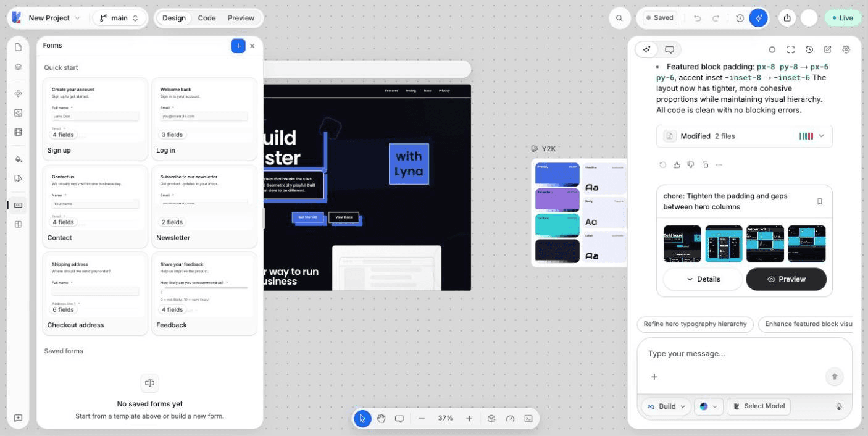The image size is (868, 436).
Task: Click Refine hero typography hierarchy suggestion
Action: coord(695,324)
